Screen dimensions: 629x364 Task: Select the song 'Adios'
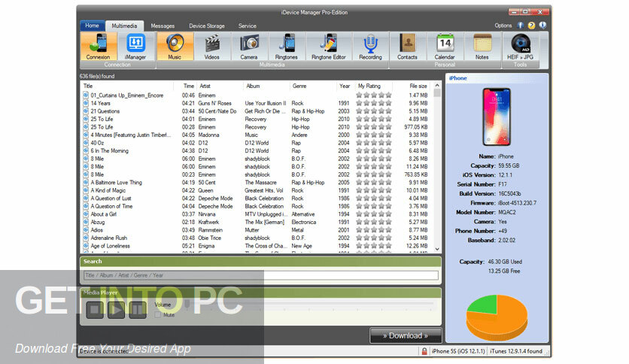click(x=96, y=230)
